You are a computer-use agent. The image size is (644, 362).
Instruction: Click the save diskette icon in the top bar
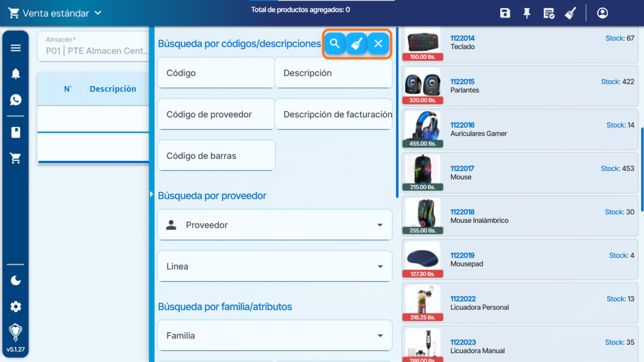pos(505,13)
